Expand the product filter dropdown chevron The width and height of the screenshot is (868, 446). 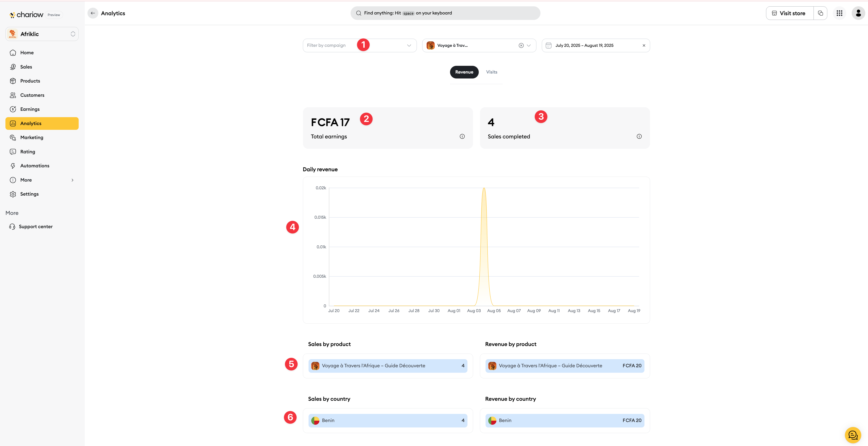(529, 45)
